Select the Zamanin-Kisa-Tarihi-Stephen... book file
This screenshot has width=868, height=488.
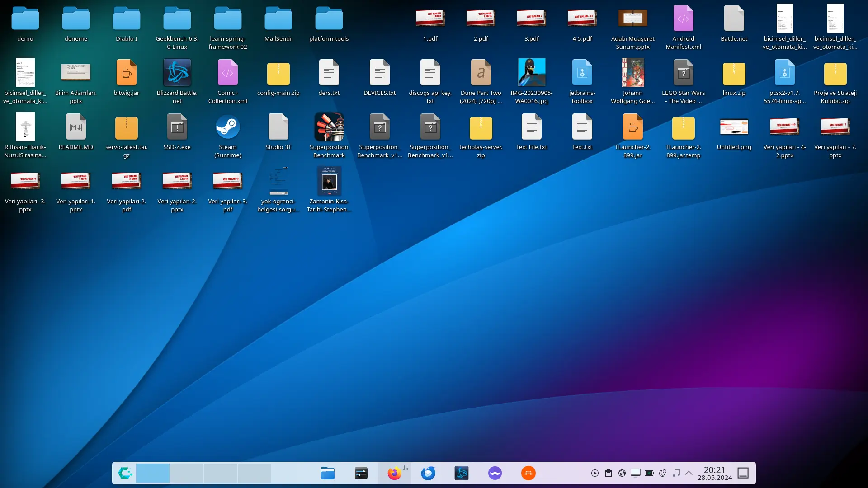pos(329,190)
